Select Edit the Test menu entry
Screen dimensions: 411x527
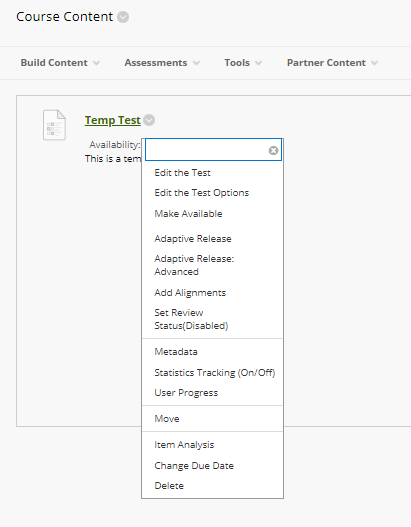point(182,172)
